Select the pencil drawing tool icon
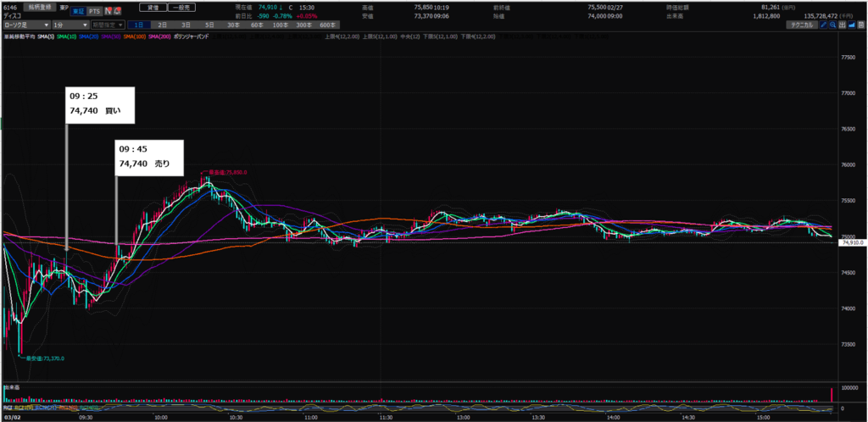The width and height of the screenshot is (868, 422). 822,25
